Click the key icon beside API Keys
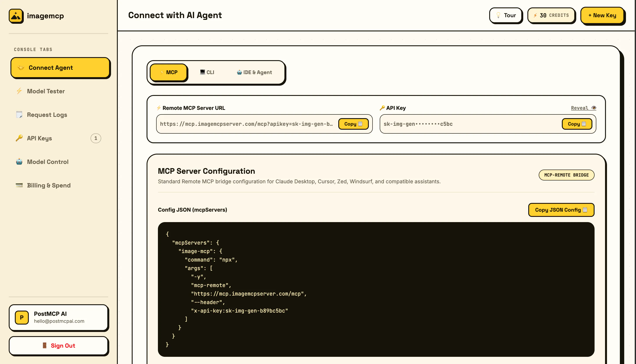Screen dimensions: 636x364 pyautogui.click(x=19, y=138)
